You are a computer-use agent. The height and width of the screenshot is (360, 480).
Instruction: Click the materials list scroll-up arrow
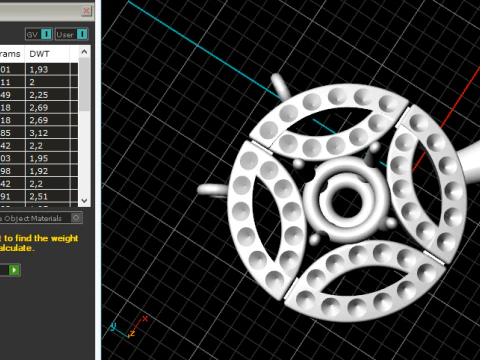coord(84,52)
